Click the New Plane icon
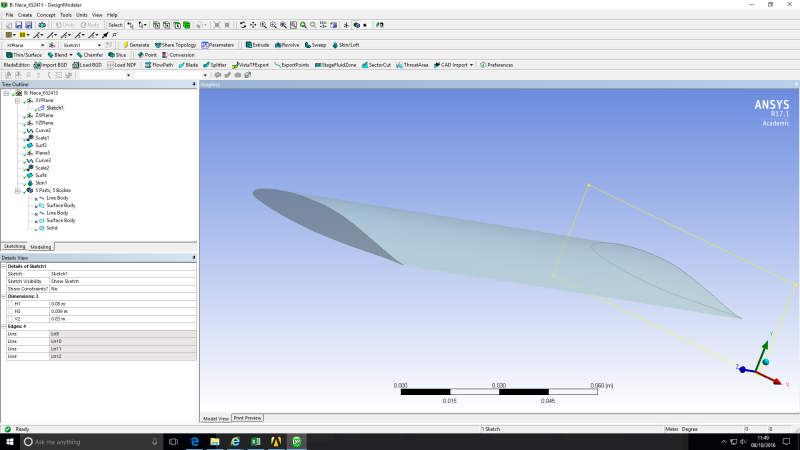 click(x=52, y=45)
